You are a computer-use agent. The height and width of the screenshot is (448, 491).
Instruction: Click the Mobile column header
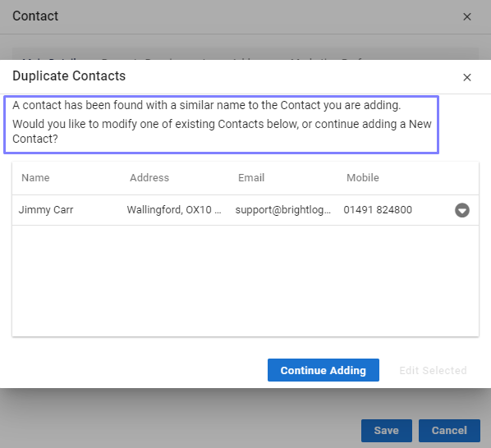[x=363, y=178]
